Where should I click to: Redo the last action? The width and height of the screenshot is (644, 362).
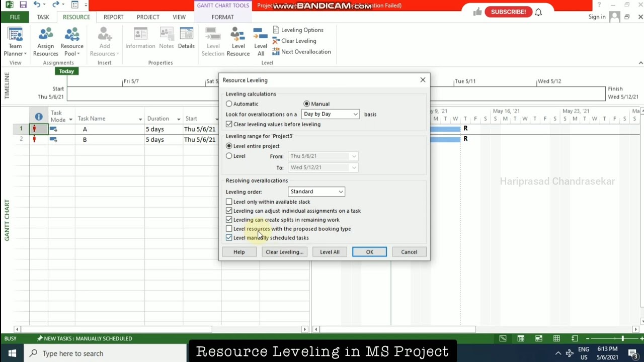tap(56, 5)
